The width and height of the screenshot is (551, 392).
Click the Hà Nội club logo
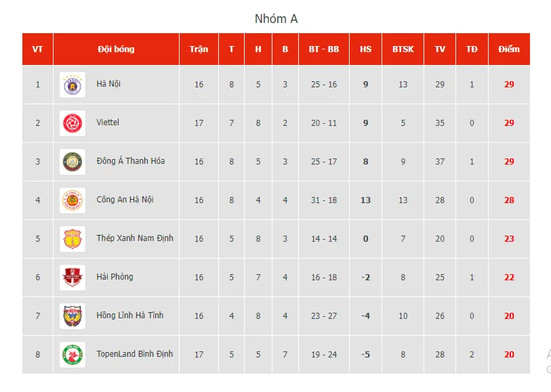tap(72, 85)
